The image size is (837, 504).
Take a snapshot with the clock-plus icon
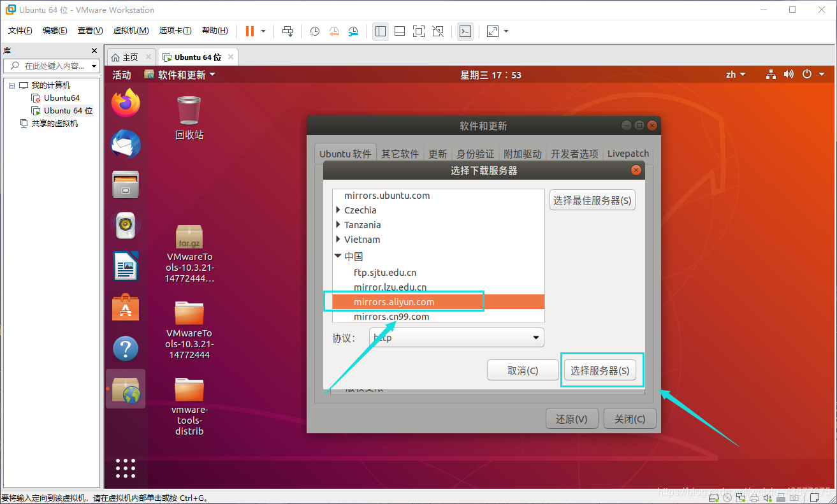point(314,31)
